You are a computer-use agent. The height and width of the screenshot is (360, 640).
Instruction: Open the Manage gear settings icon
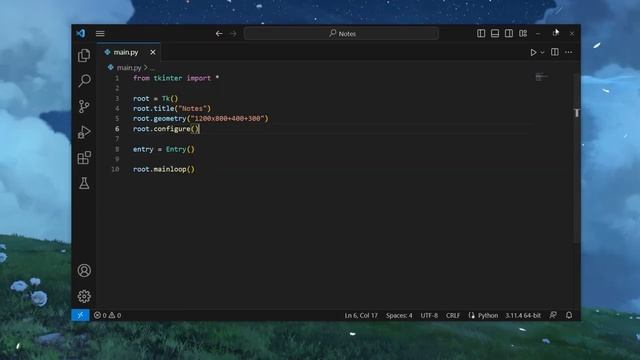pos(84,296)
